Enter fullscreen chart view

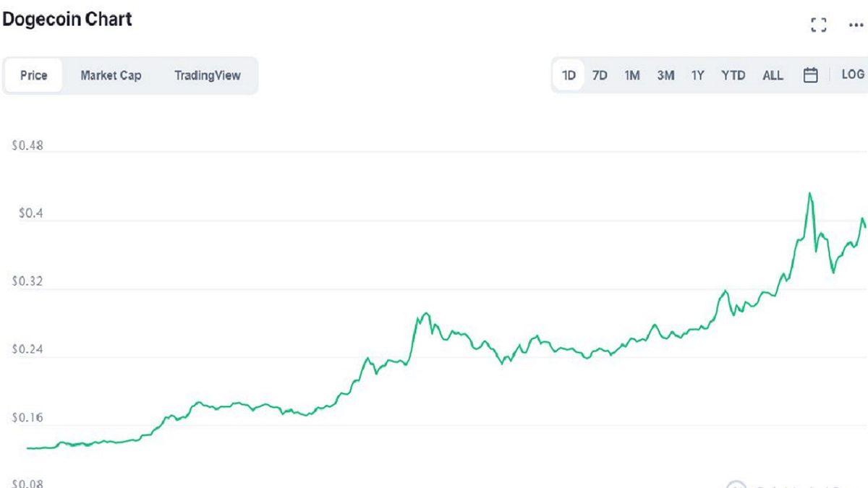click(818, 24)
